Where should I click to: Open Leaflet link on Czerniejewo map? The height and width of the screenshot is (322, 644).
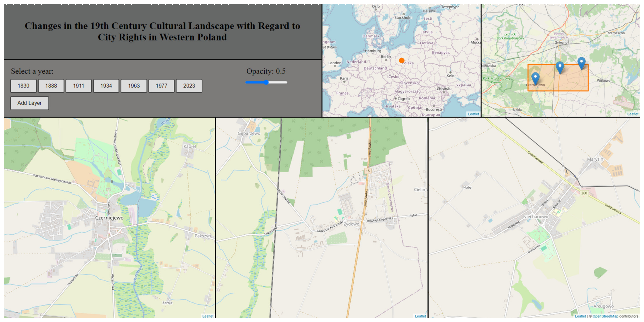point(208,316)
